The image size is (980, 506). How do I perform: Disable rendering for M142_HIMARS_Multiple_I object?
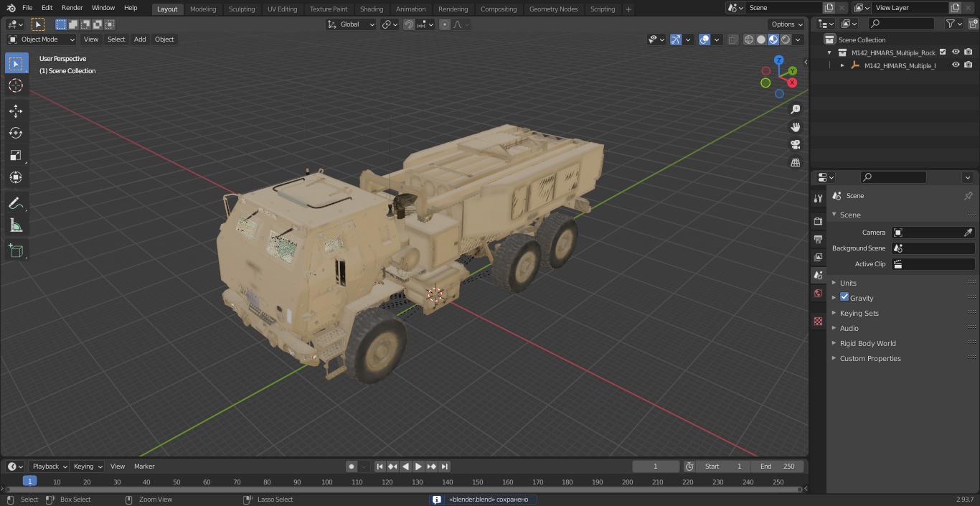click(x=969, y=65)
